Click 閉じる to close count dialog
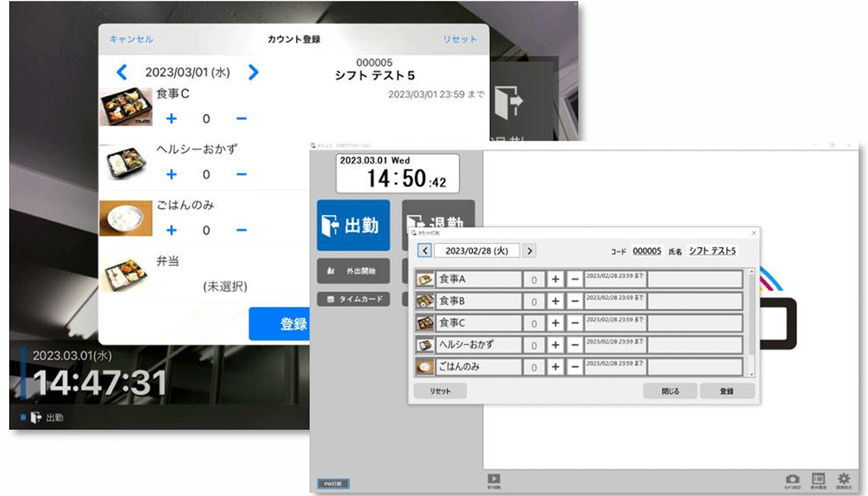The width and height of the screenshot is (868, 496). pyautogui.click(x=670, y=391)
